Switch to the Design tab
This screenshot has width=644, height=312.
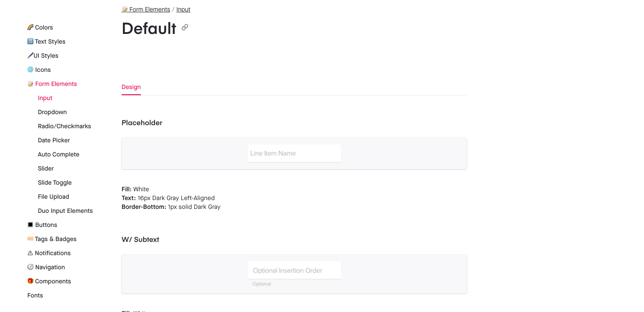click(x=131, y=87)
